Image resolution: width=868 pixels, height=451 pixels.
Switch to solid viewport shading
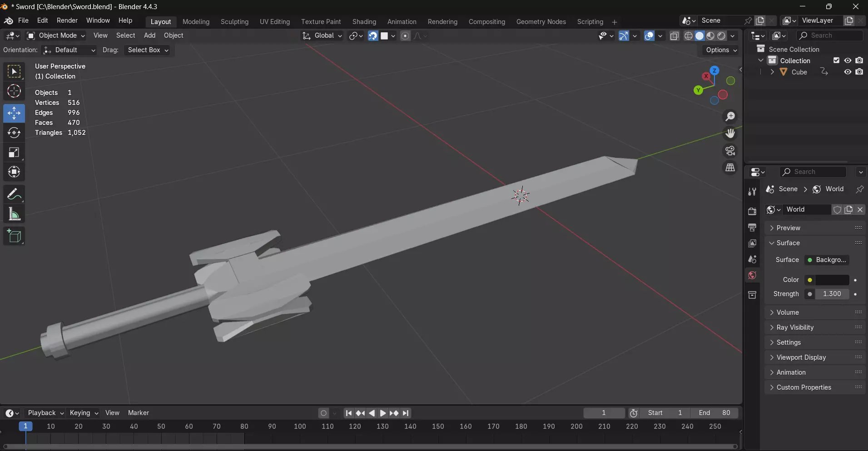pos(699,36)
